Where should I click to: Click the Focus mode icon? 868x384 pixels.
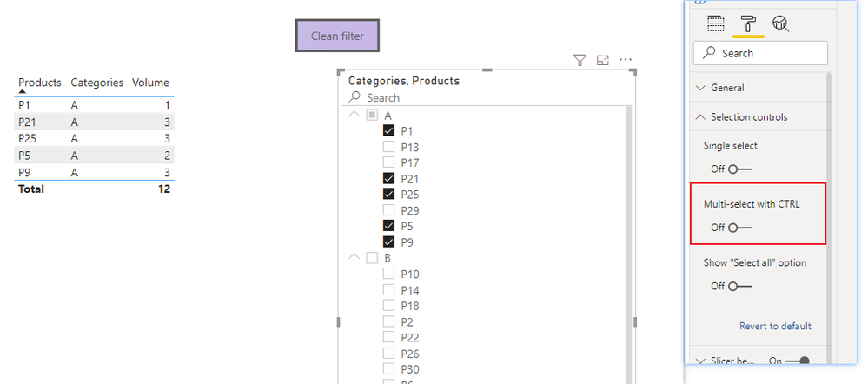pyautogui.click(x=603, y=60)
